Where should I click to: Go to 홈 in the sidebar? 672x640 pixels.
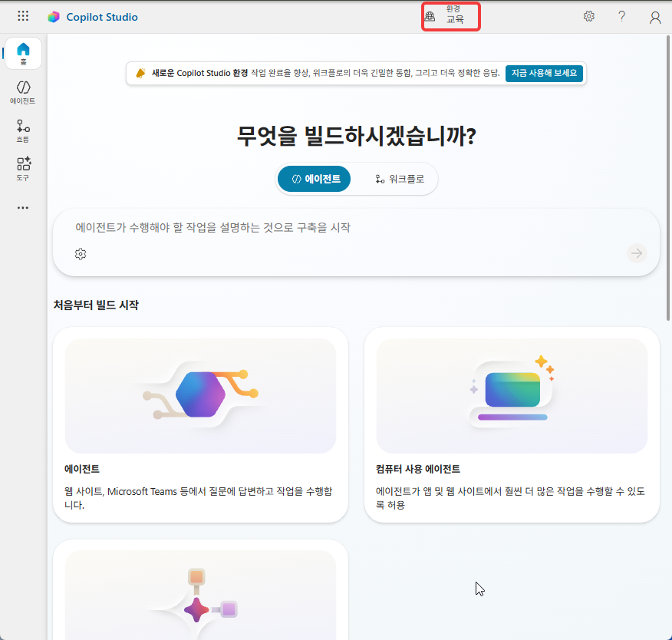point(23,54)
